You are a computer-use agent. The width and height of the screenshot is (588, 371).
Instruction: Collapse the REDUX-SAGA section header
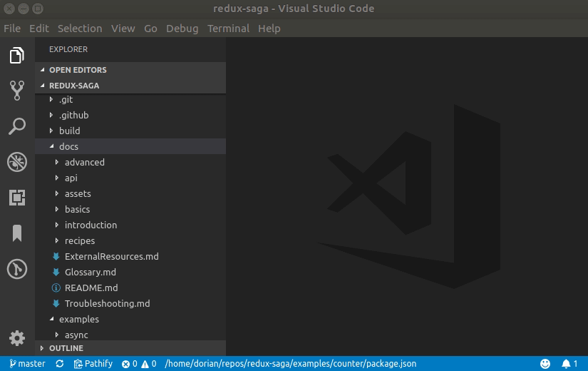coord(130,86)
